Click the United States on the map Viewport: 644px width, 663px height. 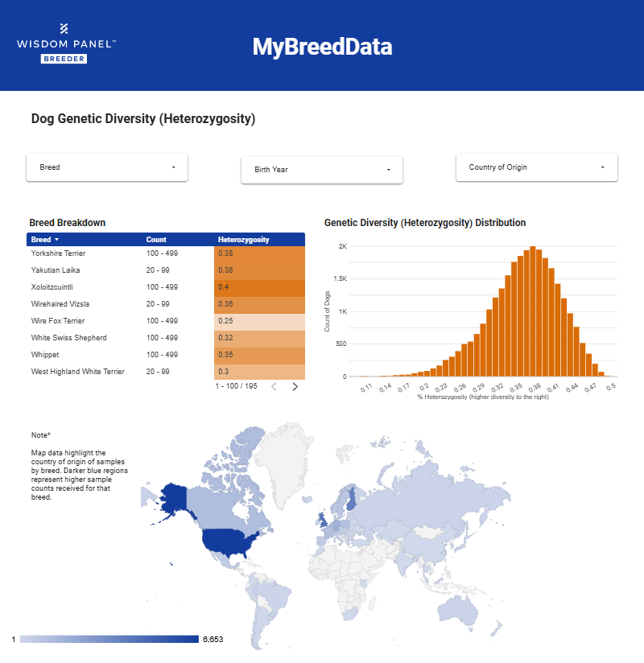(226, 542)
